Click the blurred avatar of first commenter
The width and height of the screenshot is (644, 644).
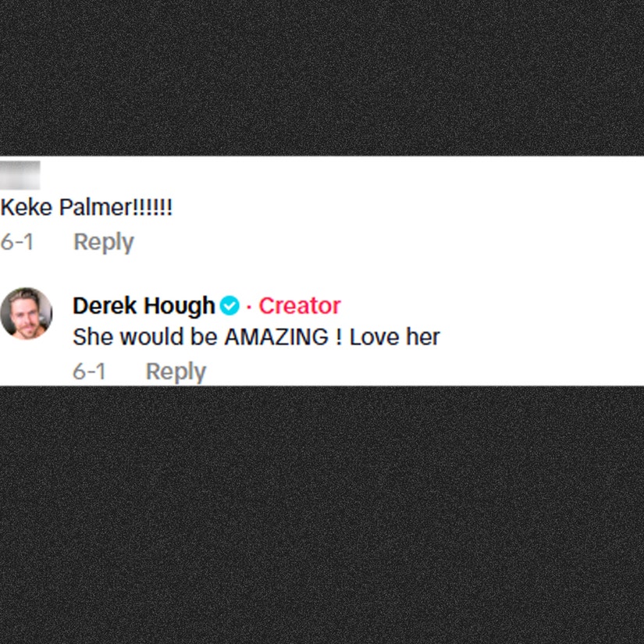[x=20, y=176]
